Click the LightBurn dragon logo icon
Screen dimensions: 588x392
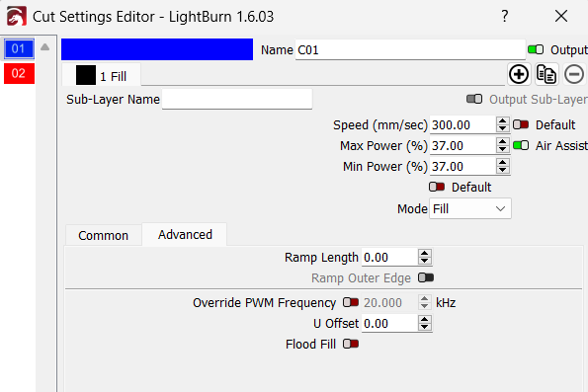point(17,16)
